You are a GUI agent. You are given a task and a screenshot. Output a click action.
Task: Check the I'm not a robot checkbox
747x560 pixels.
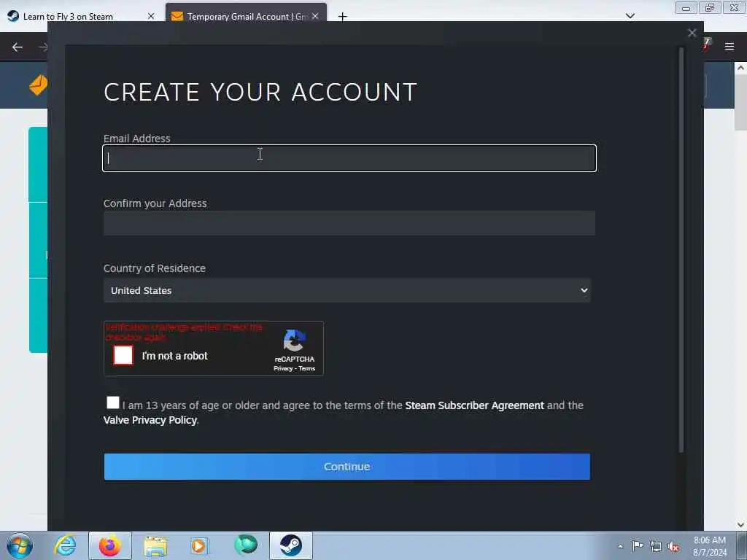click(x=123, y=355)
